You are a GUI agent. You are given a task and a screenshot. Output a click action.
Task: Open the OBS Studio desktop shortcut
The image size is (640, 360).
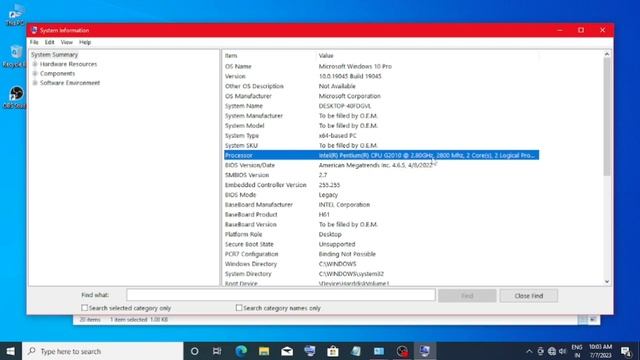click(x=16, y=97)
